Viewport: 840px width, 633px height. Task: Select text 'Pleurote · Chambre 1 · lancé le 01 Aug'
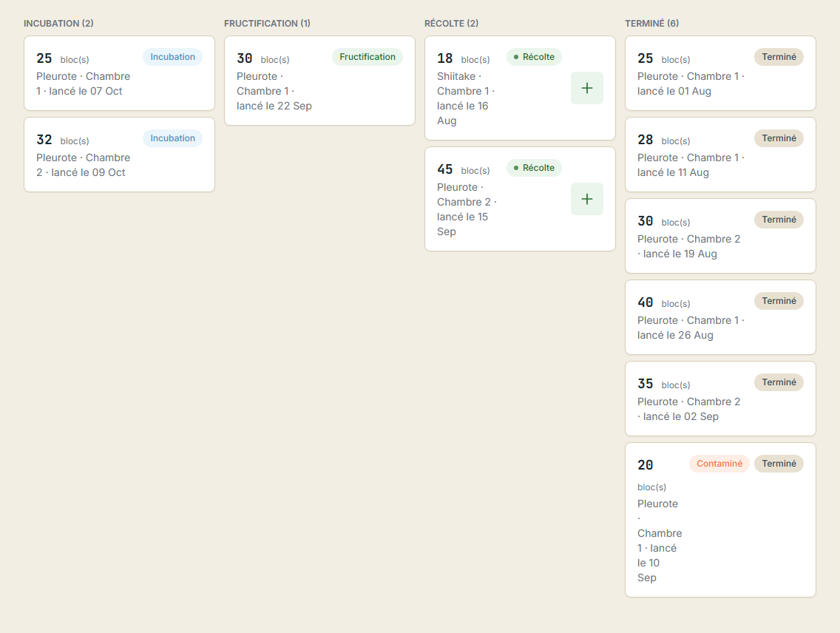point(691,84)
